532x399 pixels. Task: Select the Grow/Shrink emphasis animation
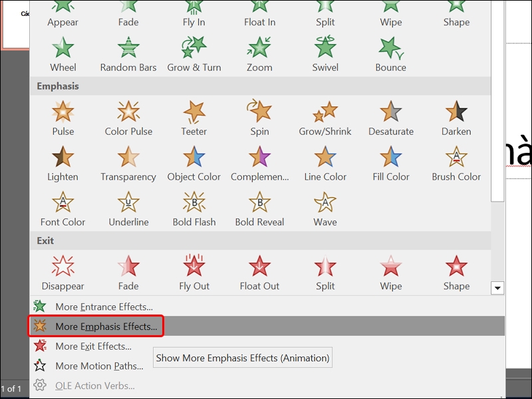coord(325,118)
